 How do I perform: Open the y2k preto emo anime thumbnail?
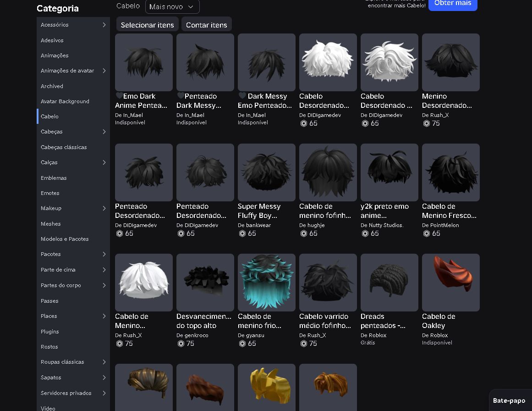pyautogui.click(x=389, y=172)
